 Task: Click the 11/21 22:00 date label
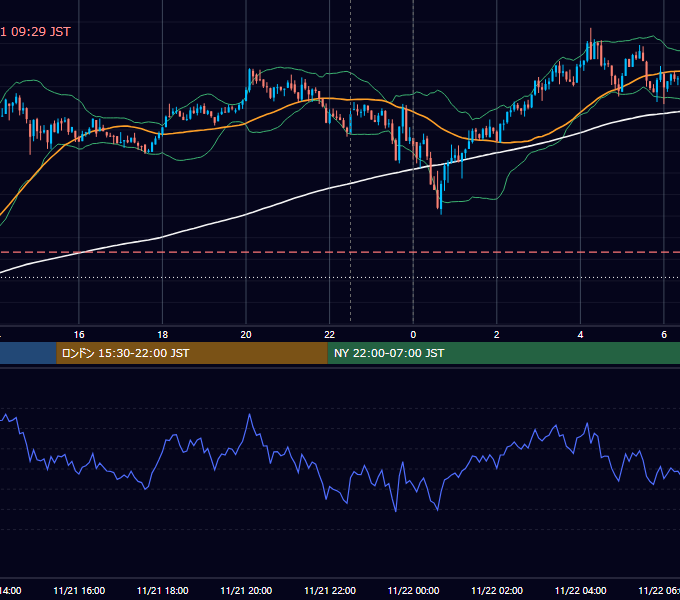click(x=330, y=591)
